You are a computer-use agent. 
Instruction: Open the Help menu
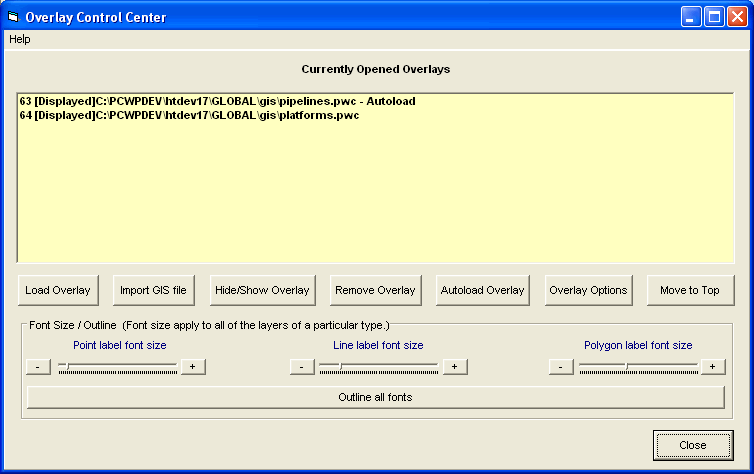point(20,39)
